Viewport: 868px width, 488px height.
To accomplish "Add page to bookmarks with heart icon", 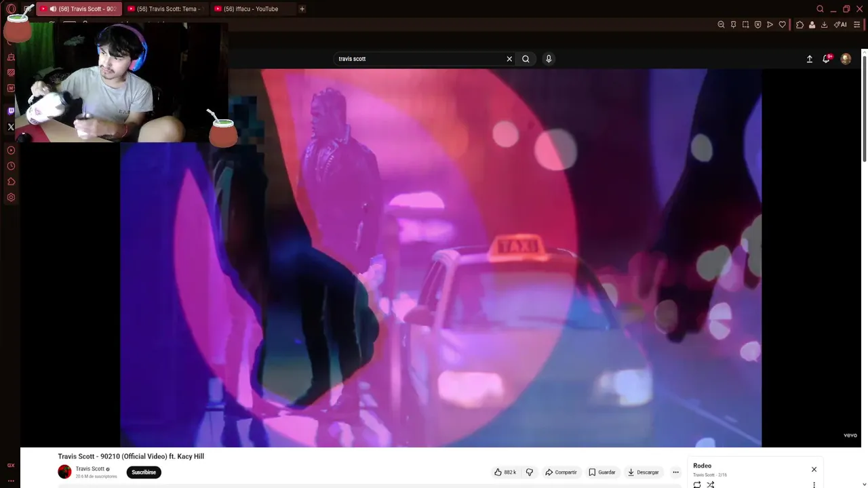I will pyautogui.click(x=782, y=24).
